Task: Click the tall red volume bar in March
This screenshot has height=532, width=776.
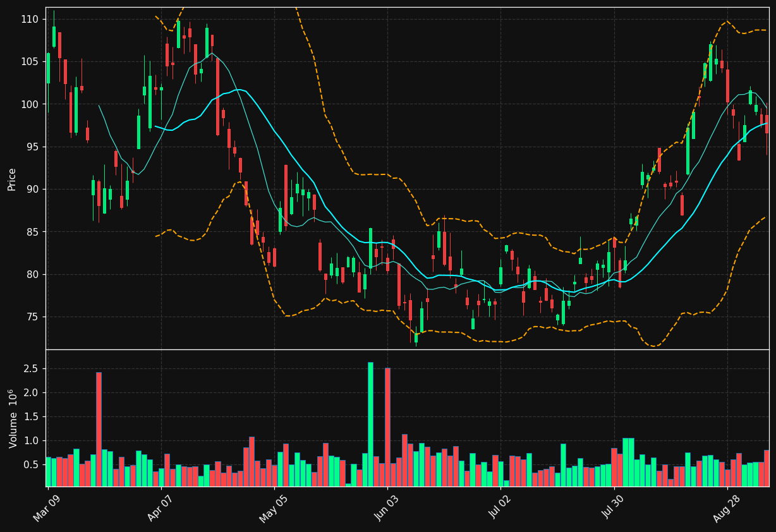Action: [99, 429]
